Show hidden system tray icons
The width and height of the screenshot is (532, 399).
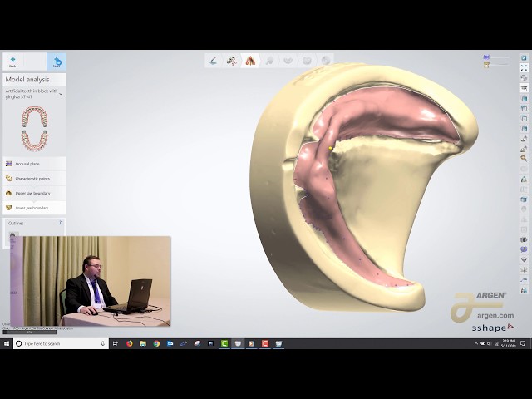pos(476,343)
